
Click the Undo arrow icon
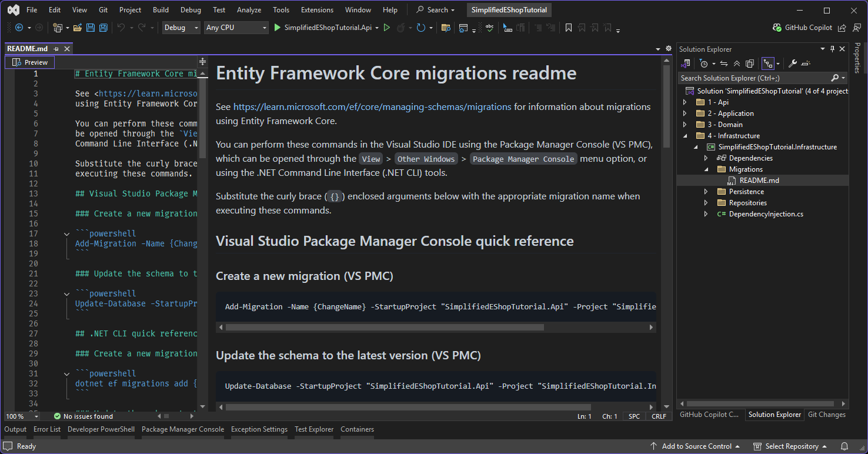[121, 28]
